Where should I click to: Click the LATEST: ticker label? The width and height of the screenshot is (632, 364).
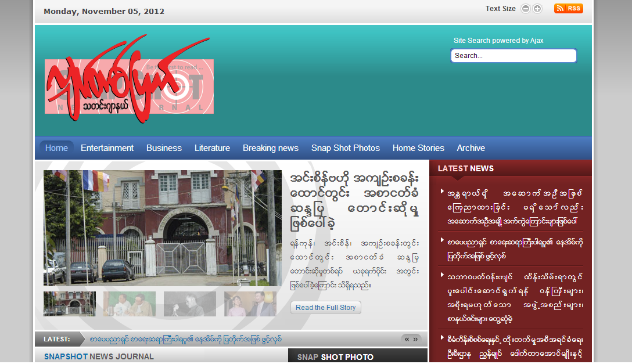click(x=57, y=340)
